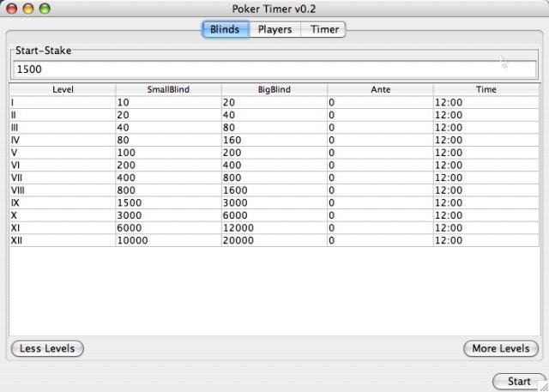Screen dimensions: 549x392
Task: Select the Time cell in level XII row
Action: [x=486, y=241]
